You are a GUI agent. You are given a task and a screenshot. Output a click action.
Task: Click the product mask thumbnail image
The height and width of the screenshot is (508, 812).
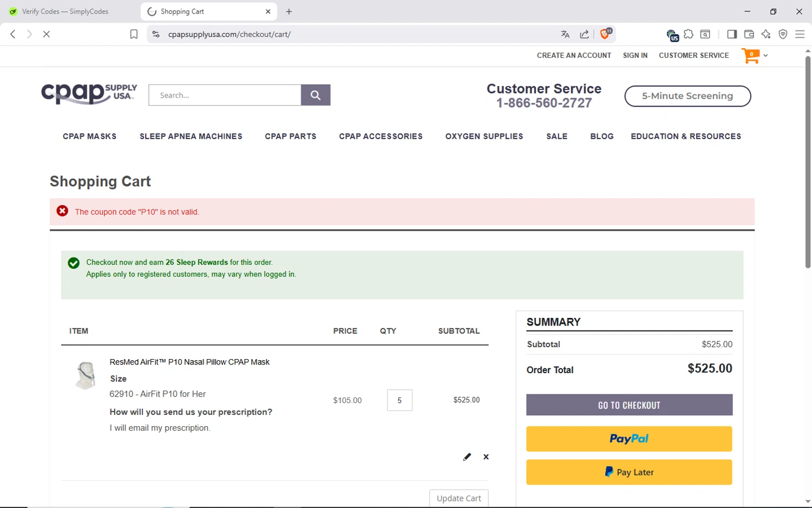(86, 375)
